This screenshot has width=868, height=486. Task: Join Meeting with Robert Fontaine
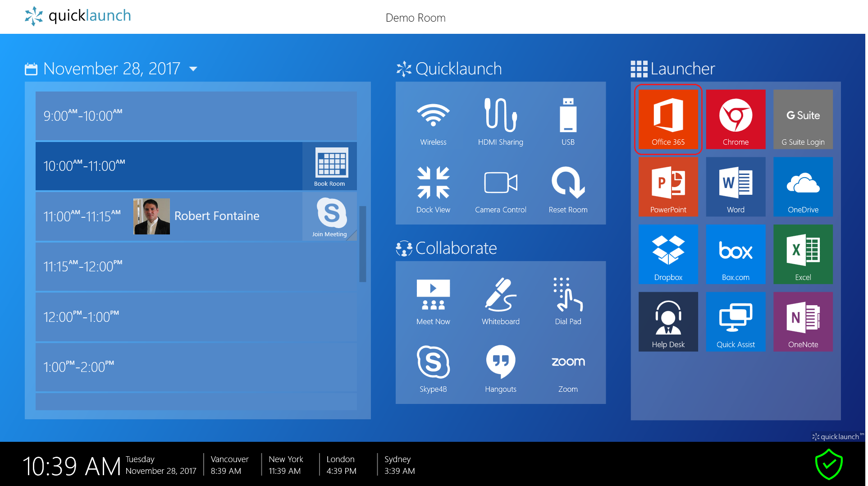pyautogui.click(x=331, y=217)
